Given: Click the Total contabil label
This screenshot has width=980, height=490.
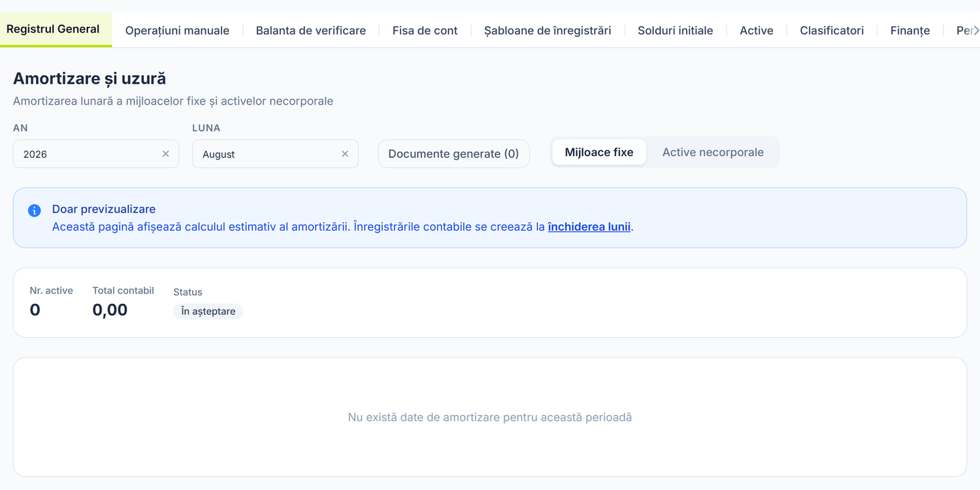Looking at the screenshot, I should coord(123,291).
